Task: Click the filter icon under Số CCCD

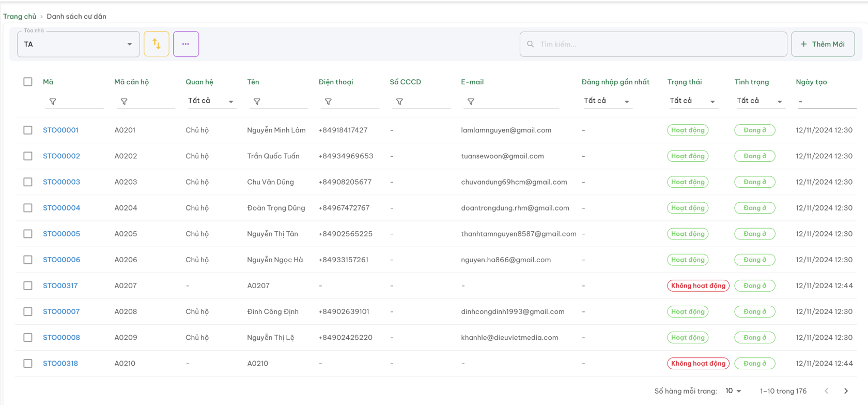Action: pyautogui.click(x=399, y=102)
